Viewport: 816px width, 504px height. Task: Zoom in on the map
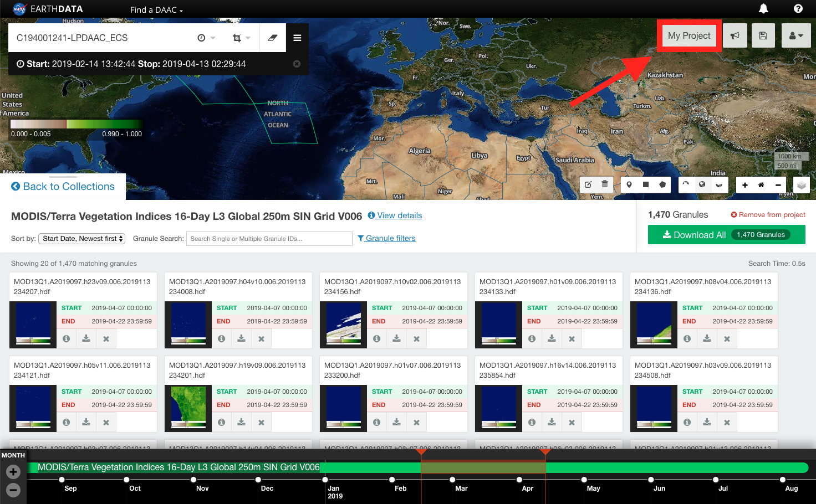[745, 185]
